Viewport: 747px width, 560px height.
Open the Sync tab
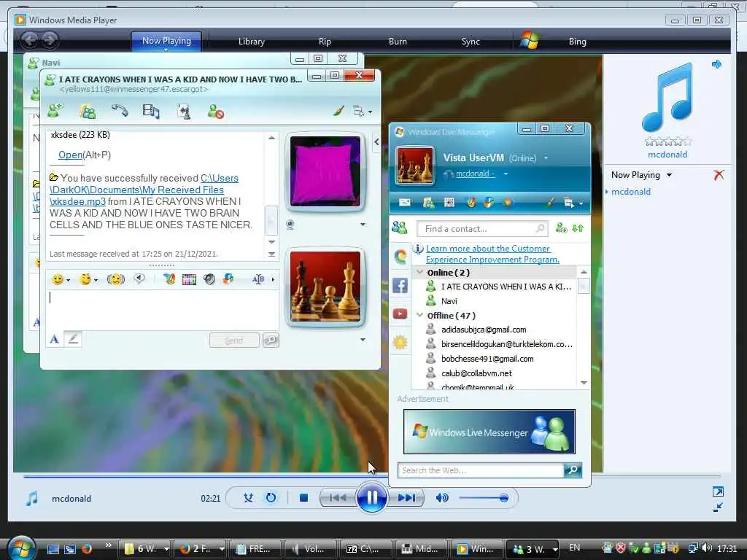click(471, 42)
